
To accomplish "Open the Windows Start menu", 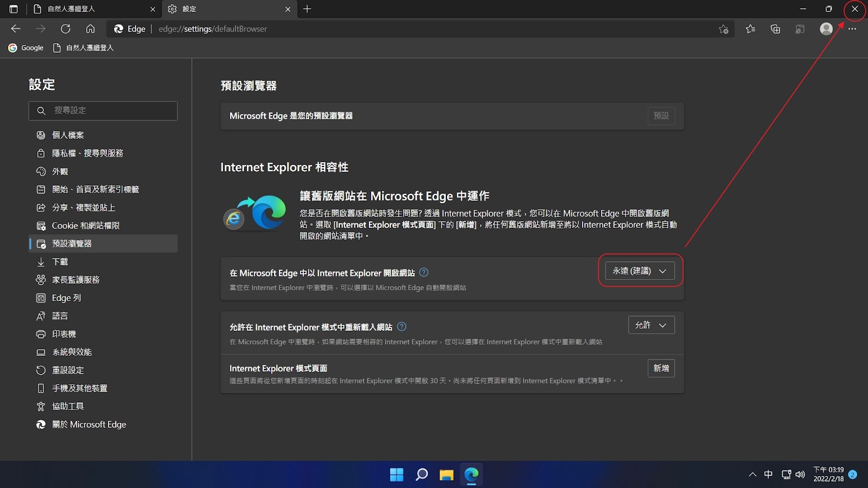I will (x=397, y=475).
